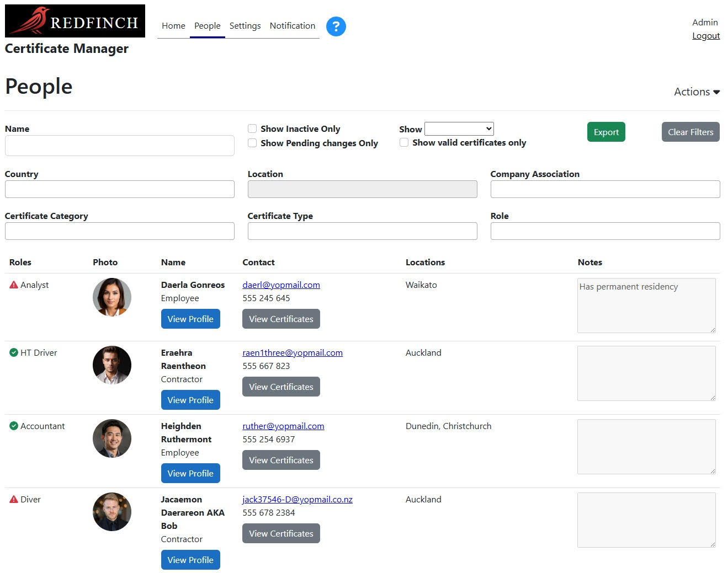
Task: Click the Redfinch logo
Action: (x=75, y=20)
